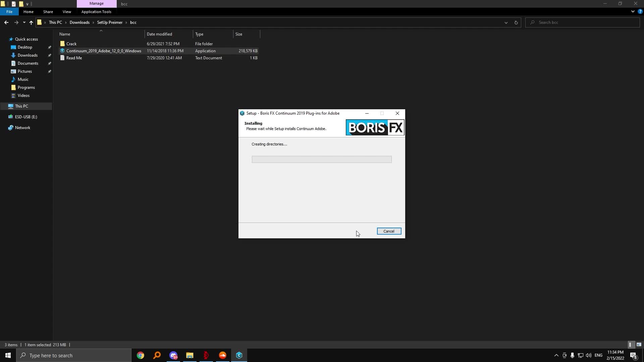Launch the SoundCloud app from the taskbar

click(222, 355)
